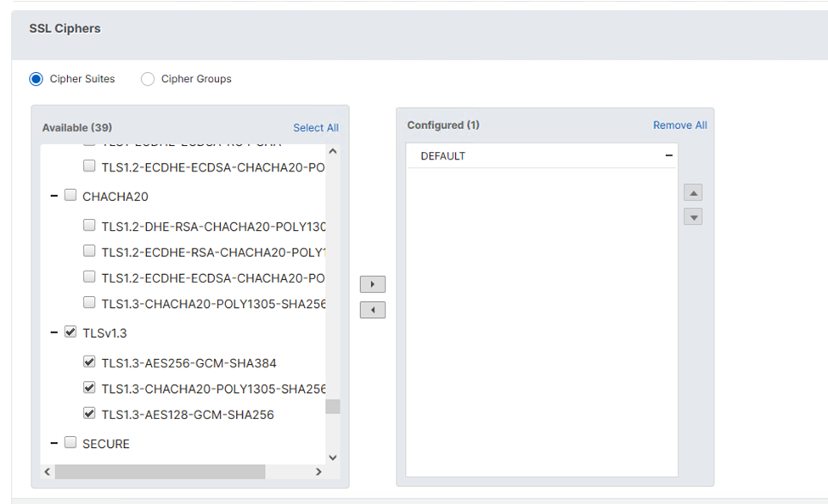Click the Select All link
The width and height of the screenshot is (828, 504).
click(x=315, y=128)
